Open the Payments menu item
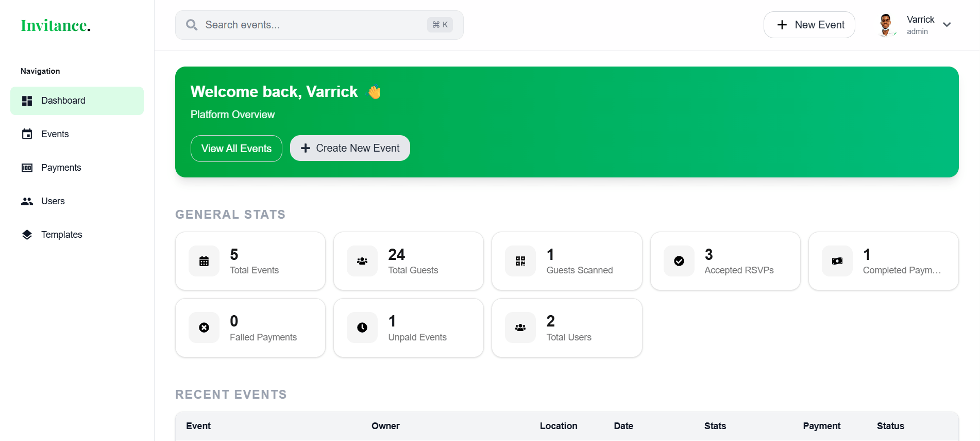This screenshot has height=441, width=980. [x=77, y=168]
